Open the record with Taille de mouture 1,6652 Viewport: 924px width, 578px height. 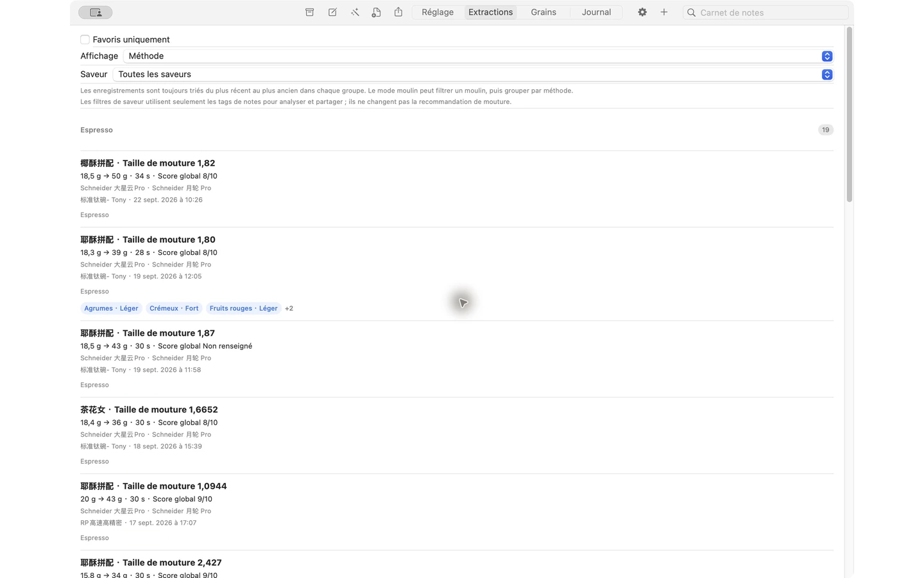click(x=457, y=435)
